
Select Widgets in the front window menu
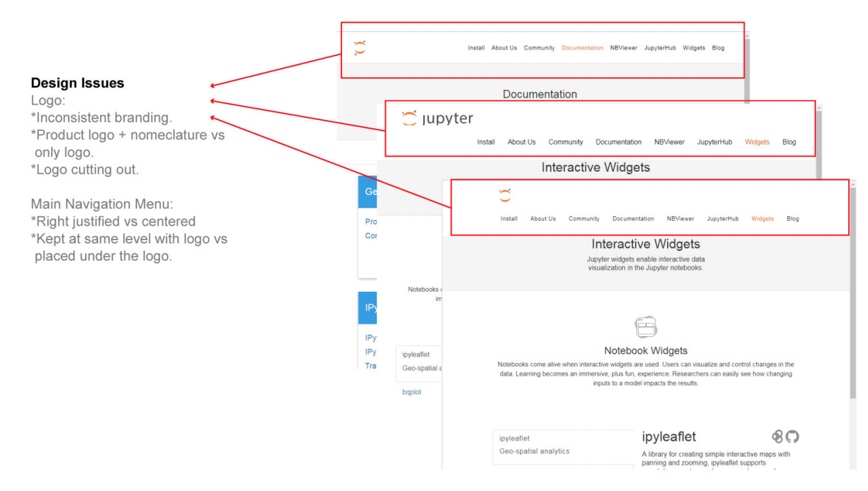pos(762,219)
